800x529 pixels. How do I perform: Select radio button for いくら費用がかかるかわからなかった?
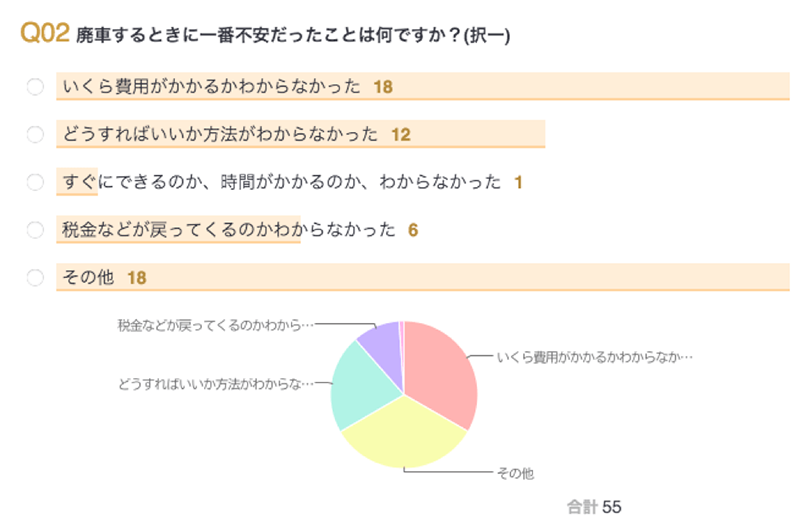36,87
